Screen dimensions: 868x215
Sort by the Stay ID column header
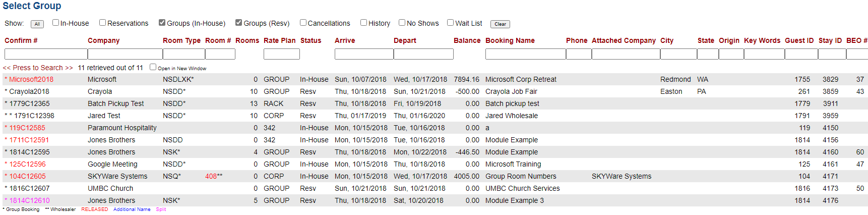click(x=830, y=40)
